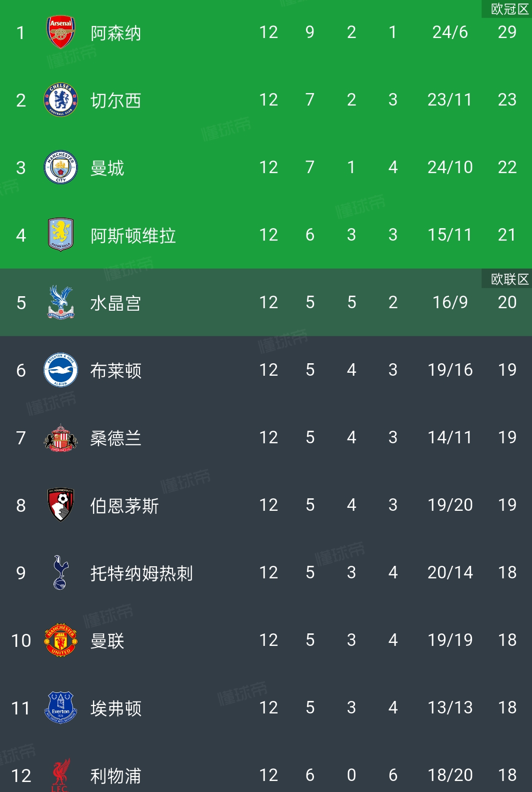532x792 pixels.
Task: Select Liverpool's 18/20 goals figure
Action: (450, 775)
